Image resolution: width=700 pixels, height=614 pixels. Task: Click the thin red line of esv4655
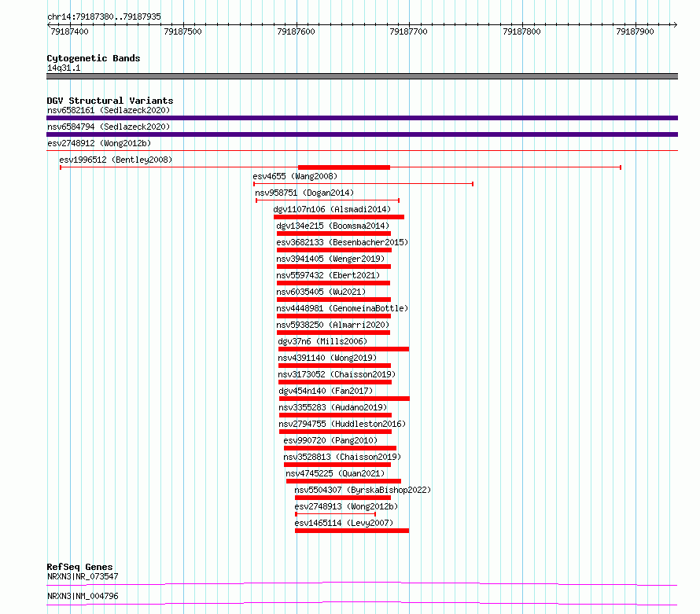(x=363, y=184)
